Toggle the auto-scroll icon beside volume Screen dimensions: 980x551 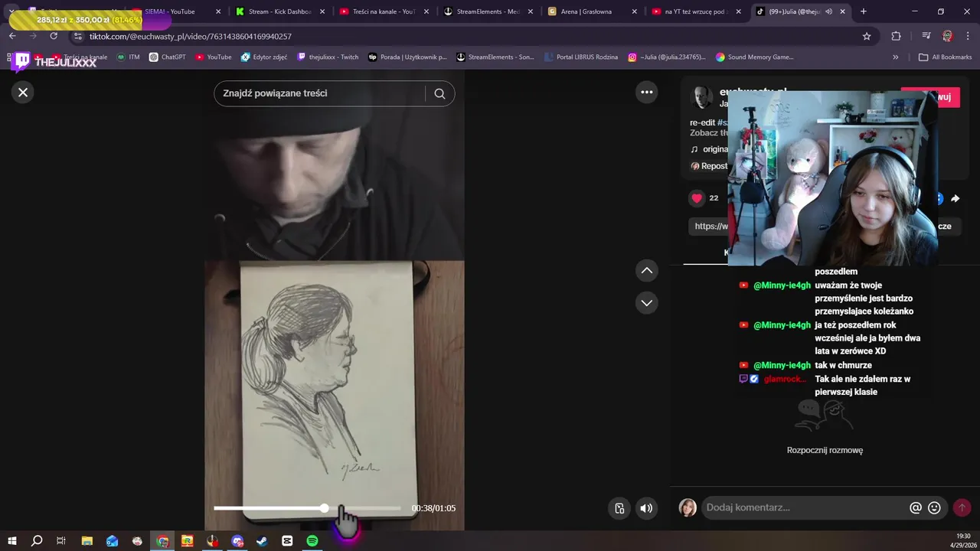click(x=619, y=508)
